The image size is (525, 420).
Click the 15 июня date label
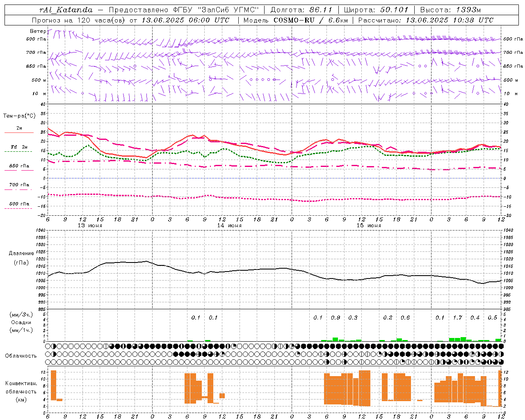tap(369, 226)
